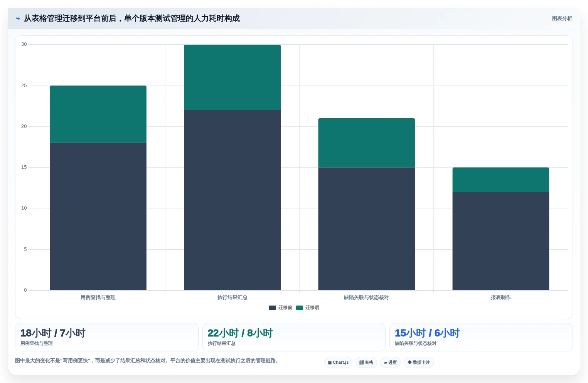Click the y-axis value 25
588x383 pixels.
click(x=24, y=86)
